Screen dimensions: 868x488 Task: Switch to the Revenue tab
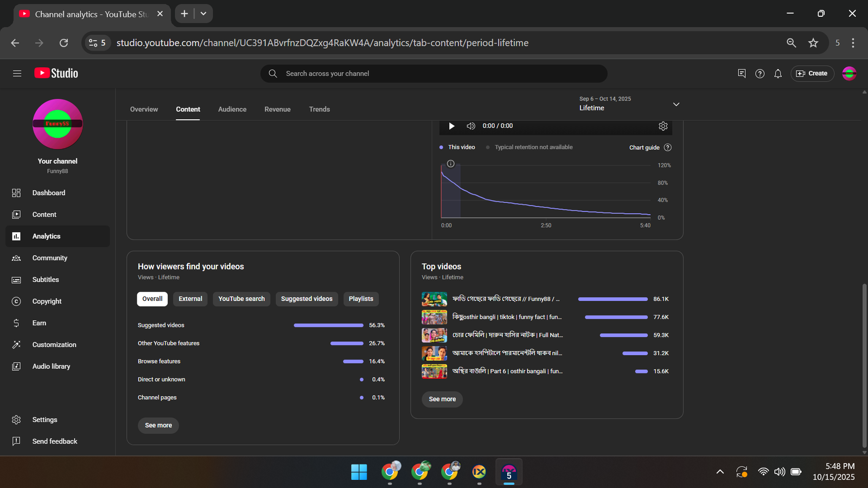point(277,110)
